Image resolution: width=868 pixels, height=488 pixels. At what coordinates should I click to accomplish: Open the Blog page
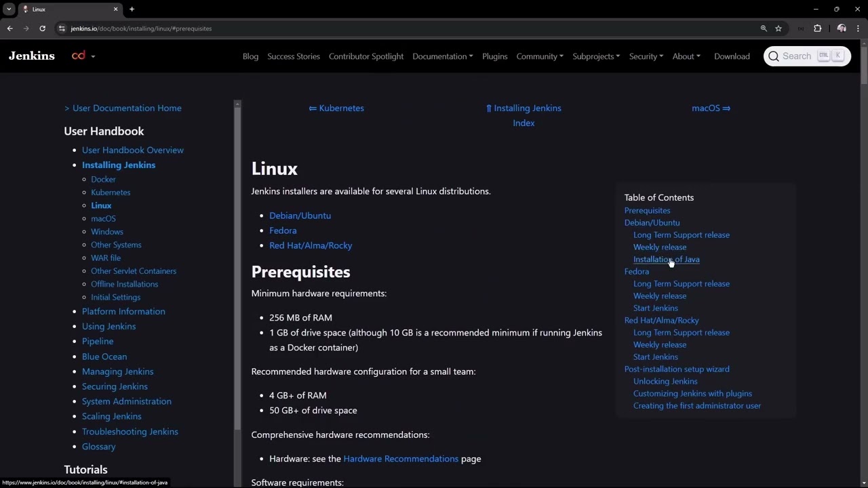click(250, 56)
